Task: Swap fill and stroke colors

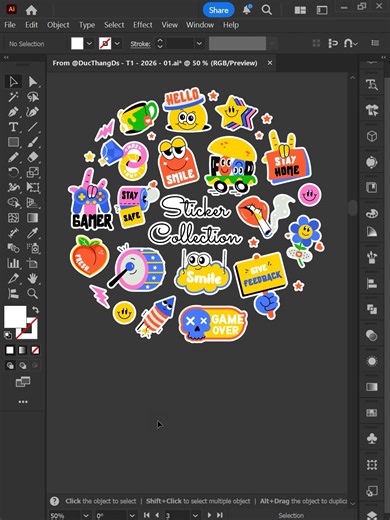Action: 35,310
